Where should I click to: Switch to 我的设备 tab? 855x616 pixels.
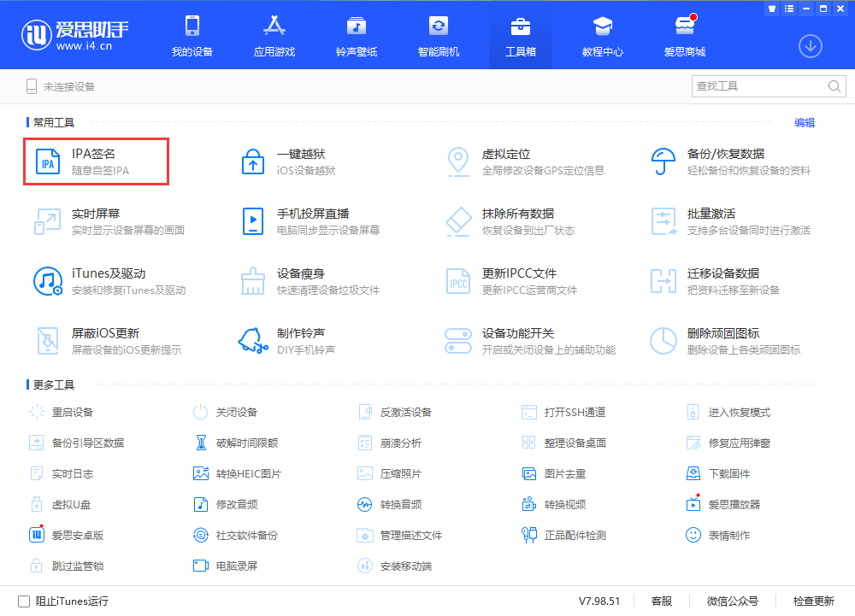click(x=192, y=35)
